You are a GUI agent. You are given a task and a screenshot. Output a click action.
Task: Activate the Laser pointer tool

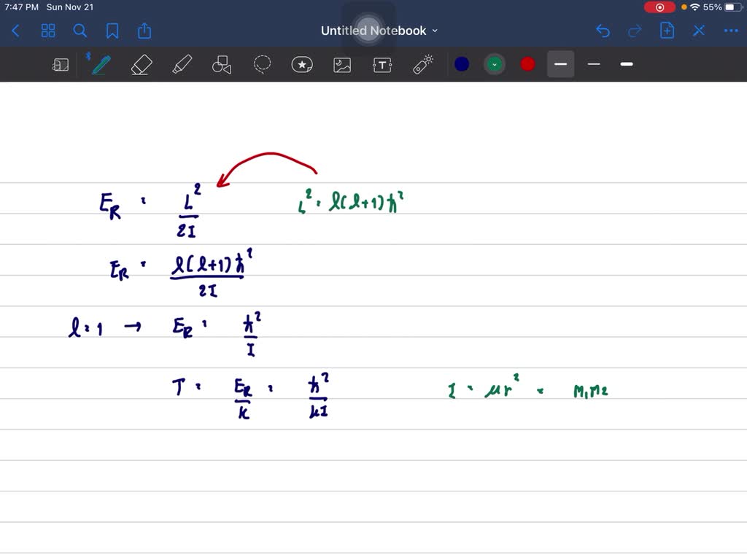(423, 65)
